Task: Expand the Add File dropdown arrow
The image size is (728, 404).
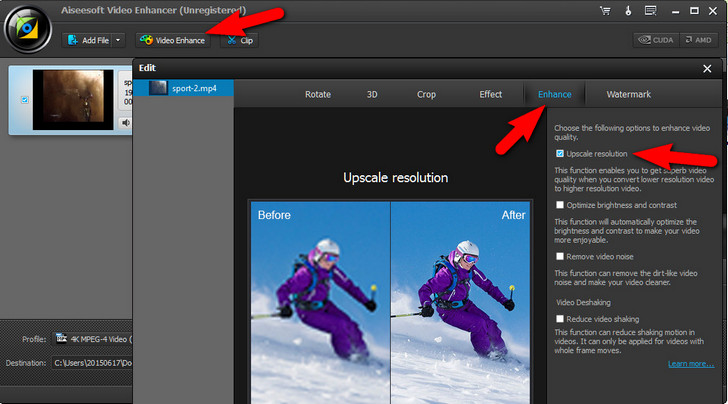Action: pos(118,40)
